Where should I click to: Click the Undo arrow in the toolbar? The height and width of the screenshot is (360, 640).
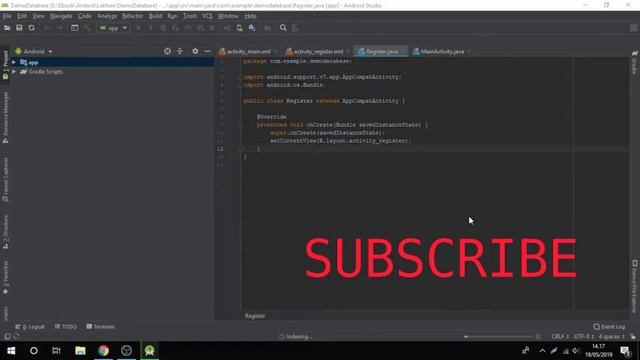click(47, 28)
